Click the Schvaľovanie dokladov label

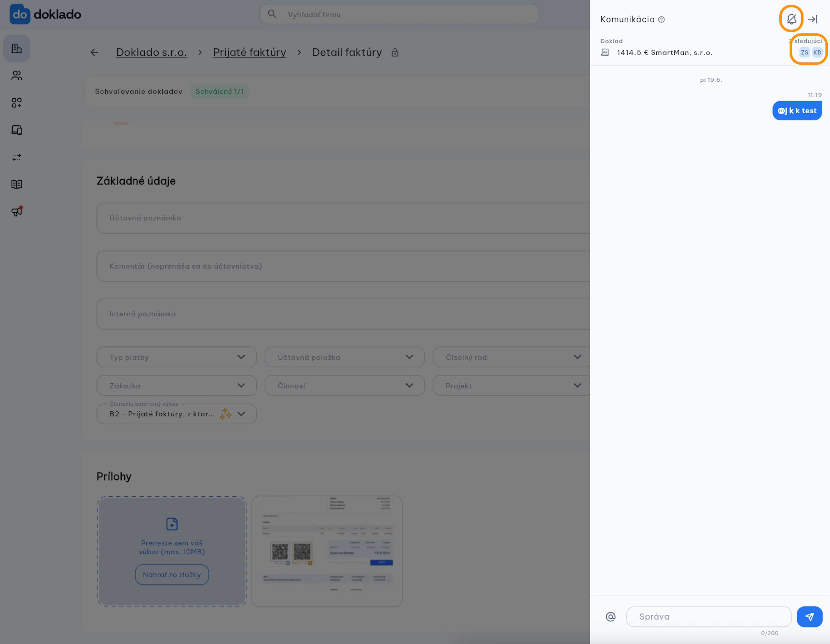pos(139,92)
